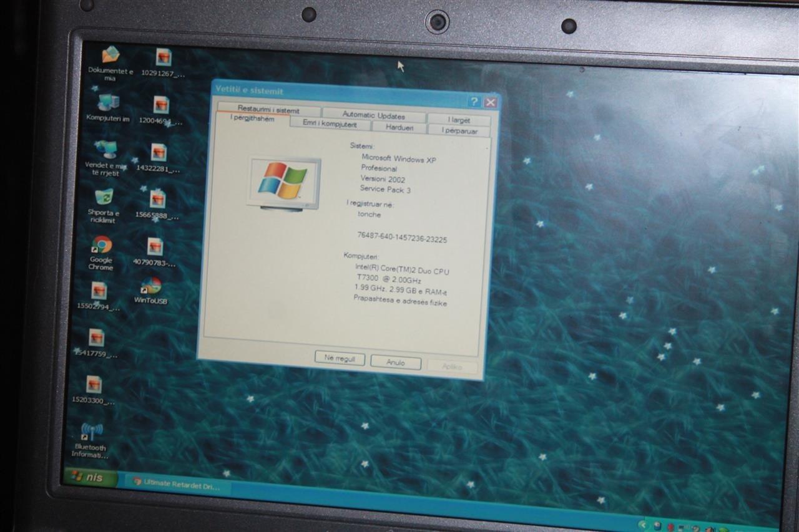Select the 40790783 file icon
Screen dimensions: 799x532
(x=154, y=252)
